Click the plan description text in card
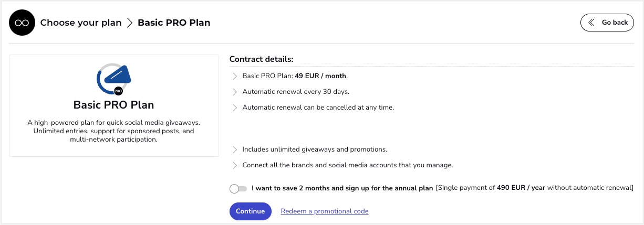 [x=114, y=131]
